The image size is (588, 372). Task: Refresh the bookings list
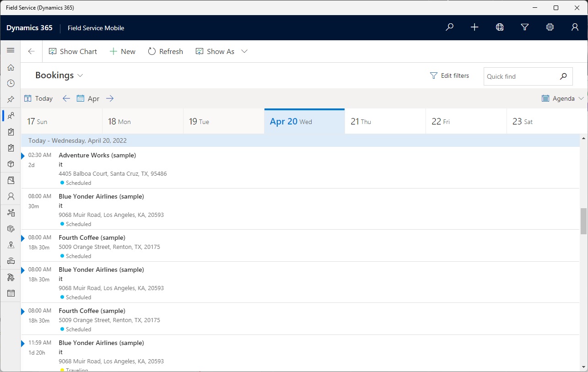coord(165,51)
